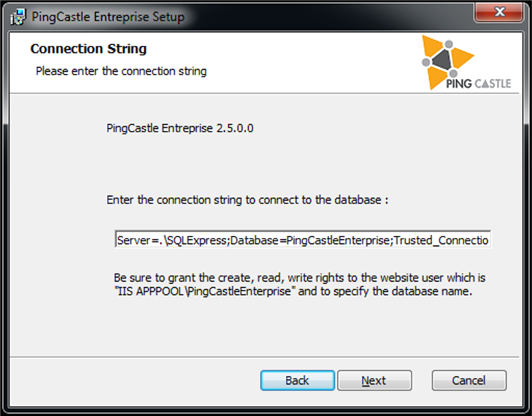Cancel the setup wizard

(469, 380)
